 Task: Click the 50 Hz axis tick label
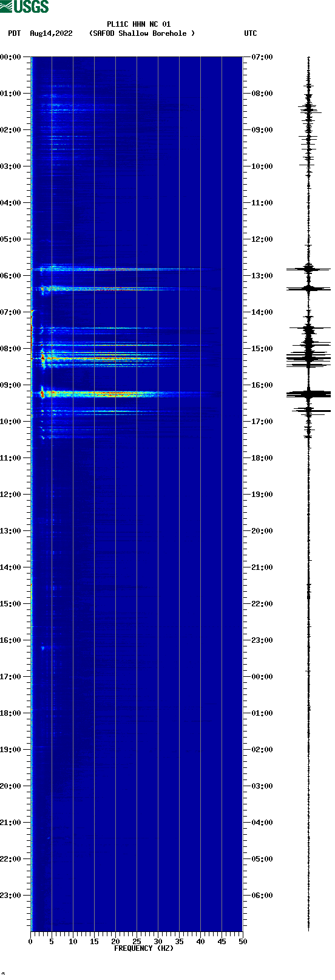pos(243,942)
